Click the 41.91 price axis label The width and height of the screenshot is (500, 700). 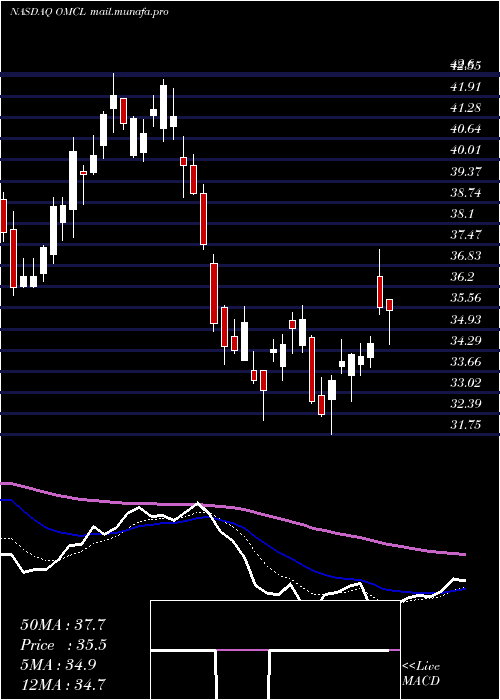click(x=466, y=87)
